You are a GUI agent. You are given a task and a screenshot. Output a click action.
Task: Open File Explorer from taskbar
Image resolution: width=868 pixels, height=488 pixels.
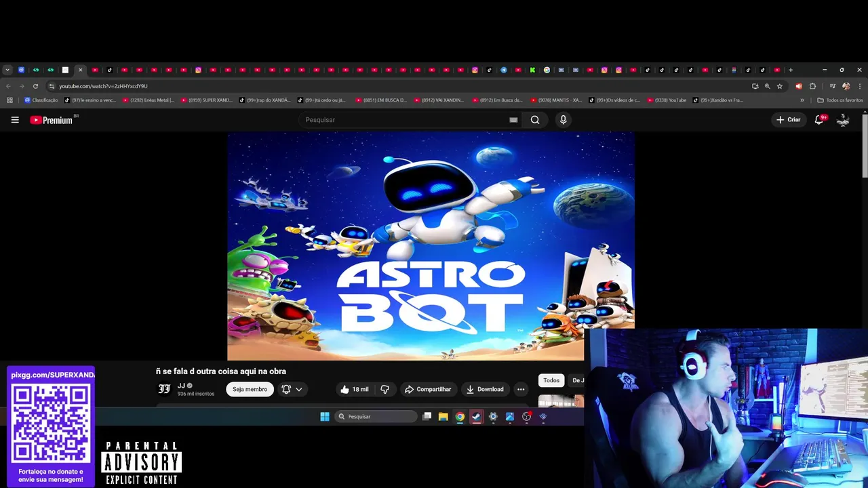pyautogui.click(x=443, y=417)
